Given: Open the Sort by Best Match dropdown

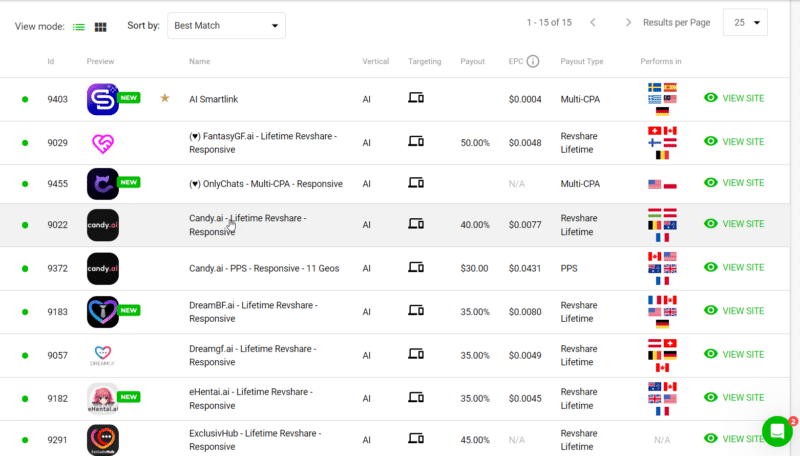Looking at the screenshot, I should coord(226,25).
